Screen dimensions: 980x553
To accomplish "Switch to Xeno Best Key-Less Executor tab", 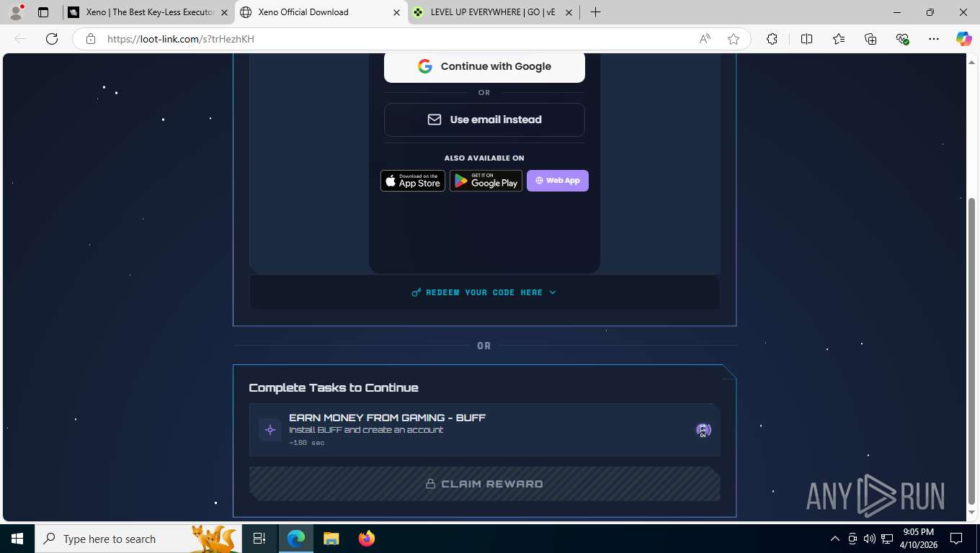I will click(148, 12).
